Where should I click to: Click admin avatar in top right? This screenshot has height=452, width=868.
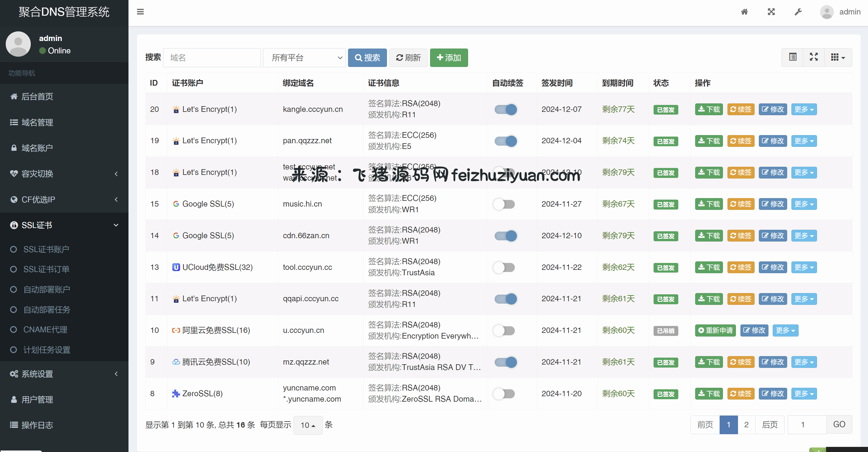coord(827,12)
